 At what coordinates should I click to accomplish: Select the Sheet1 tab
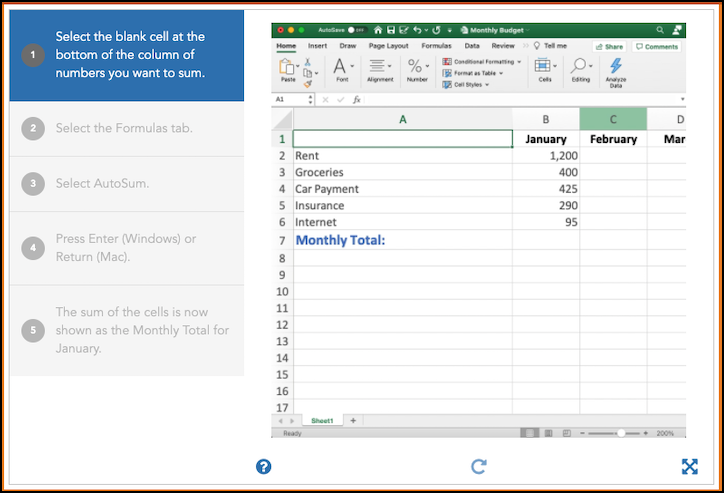click(x=322, y=421)
